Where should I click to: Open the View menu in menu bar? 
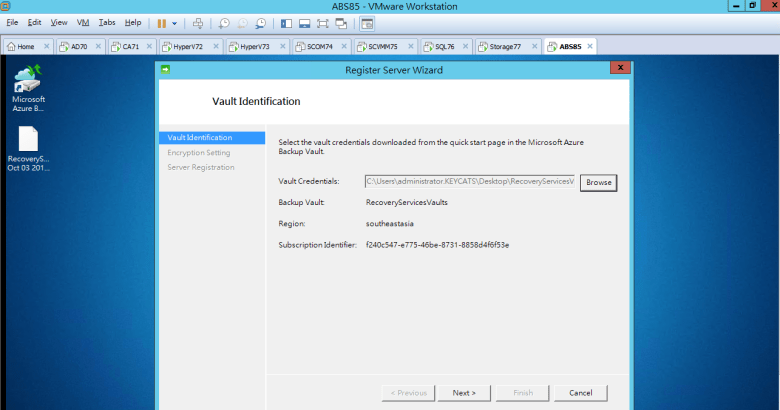pyautogui.click(x=59, y=22)
